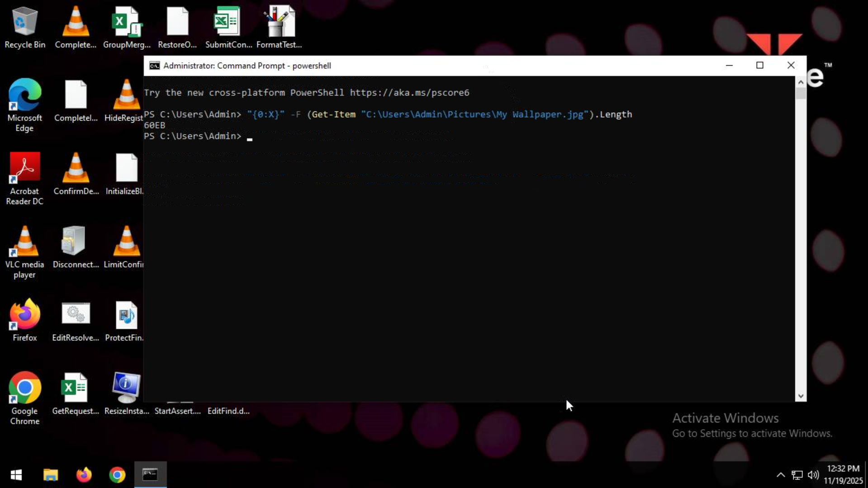Viewport: 868px width, 488px height.
Task: Click the 60EB output line in console
Action: point(155,125)
